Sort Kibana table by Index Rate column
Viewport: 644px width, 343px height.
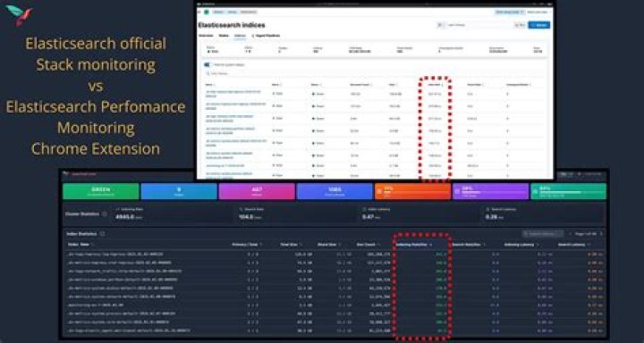(x=436, y=85)
